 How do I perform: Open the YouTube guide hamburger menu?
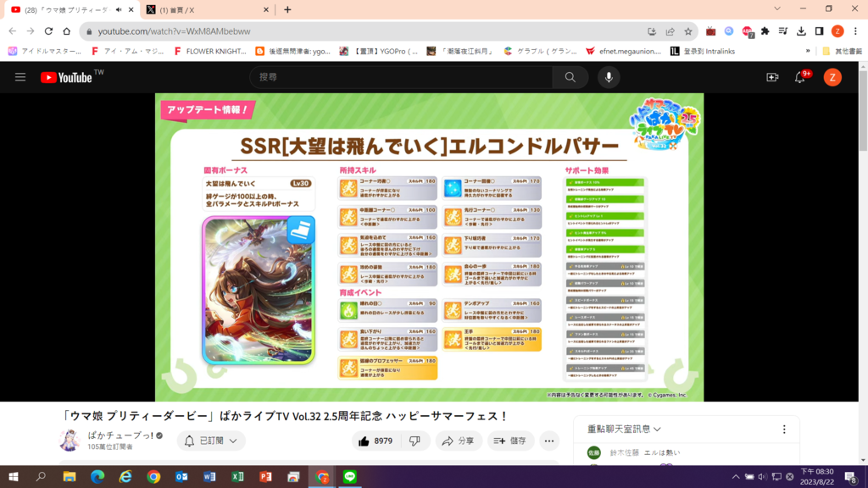(x=20, y=77)
